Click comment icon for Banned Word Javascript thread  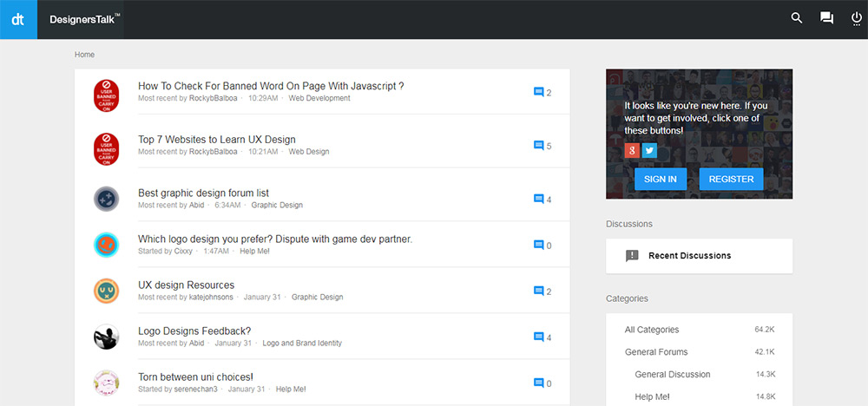[539, 92]
